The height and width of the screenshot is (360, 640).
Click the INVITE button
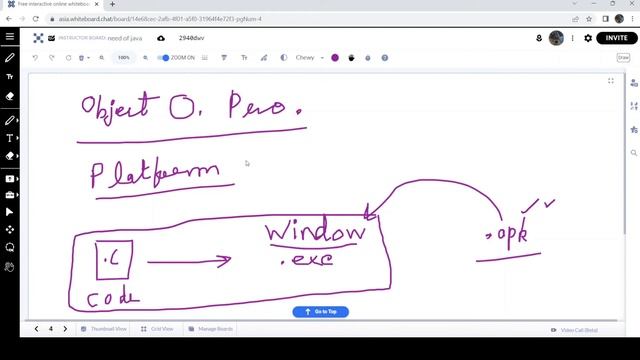pyautogui.click(x=617, y=38)
